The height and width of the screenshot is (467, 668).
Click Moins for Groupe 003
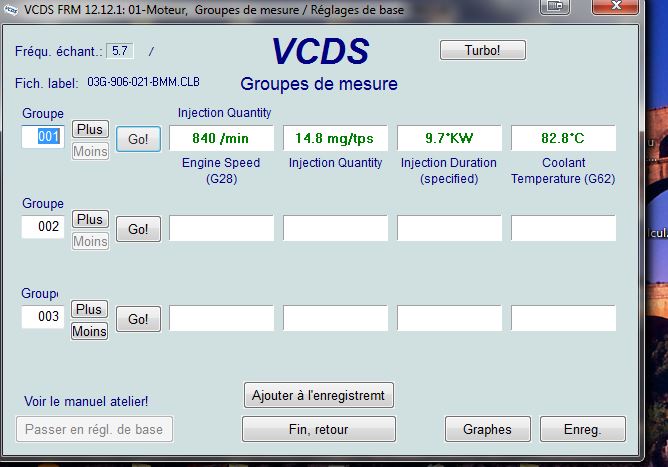point(89,331)
